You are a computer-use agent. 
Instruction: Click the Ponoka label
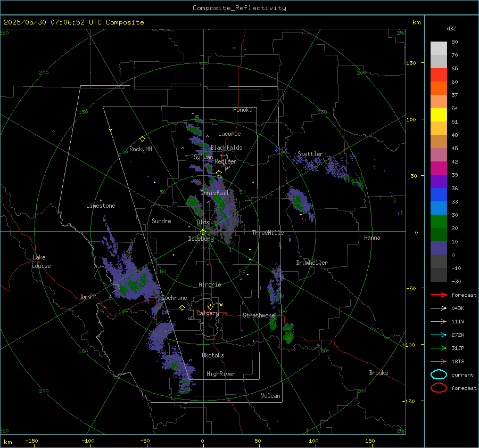click(x=243, y=110)
